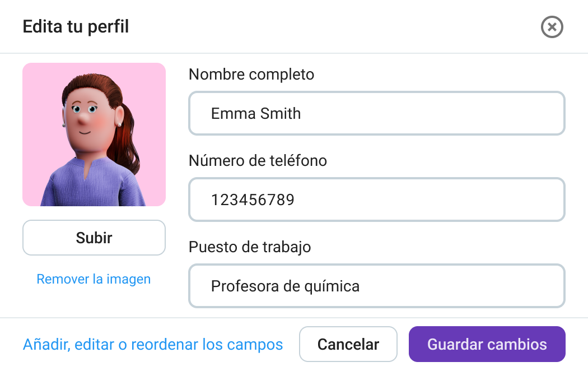Click the empty footer space left of Cancelar
Viewport: 588px width, 371px height.
pyautogui.click(x=291, y=344)
